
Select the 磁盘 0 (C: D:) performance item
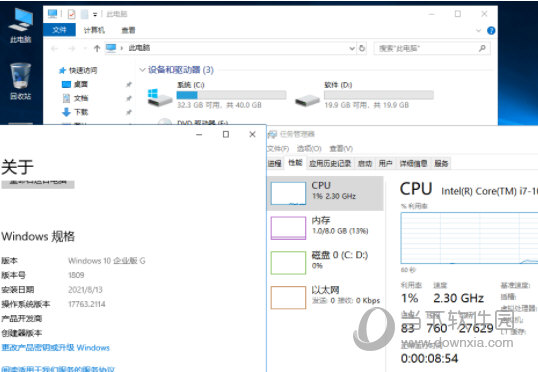point(325,263)
